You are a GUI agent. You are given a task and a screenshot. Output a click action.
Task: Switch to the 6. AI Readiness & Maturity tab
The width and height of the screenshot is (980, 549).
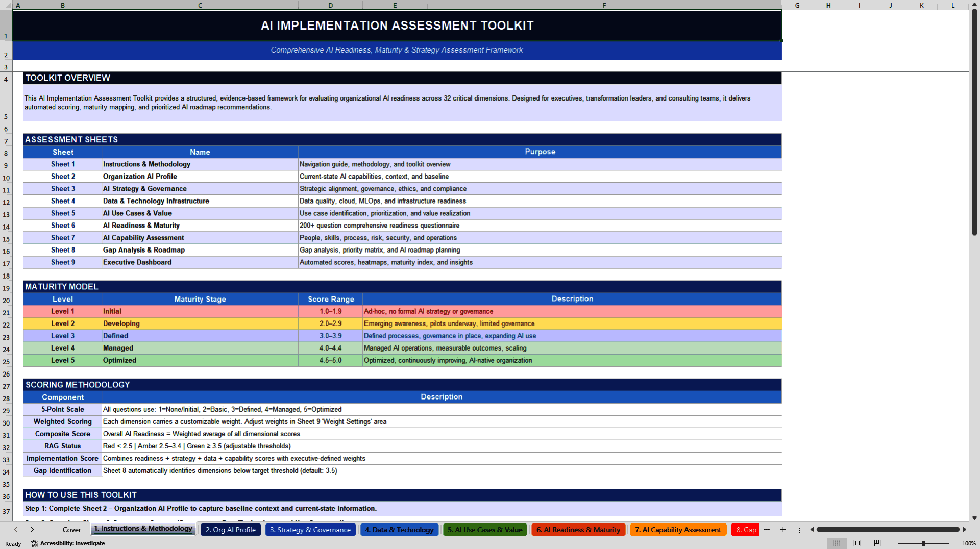click(578, 530)
